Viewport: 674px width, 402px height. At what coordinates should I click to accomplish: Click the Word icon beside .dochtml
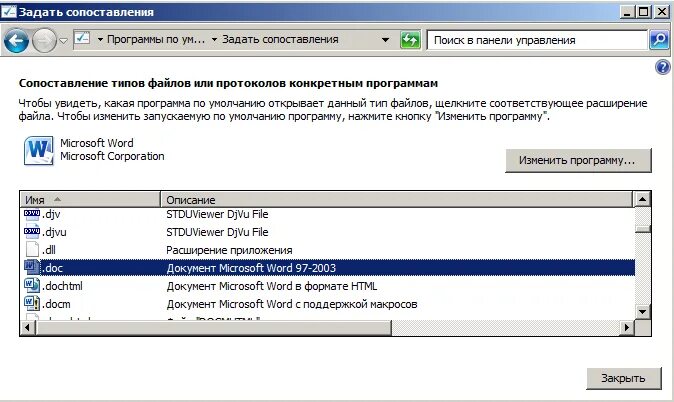pos(32,286)
